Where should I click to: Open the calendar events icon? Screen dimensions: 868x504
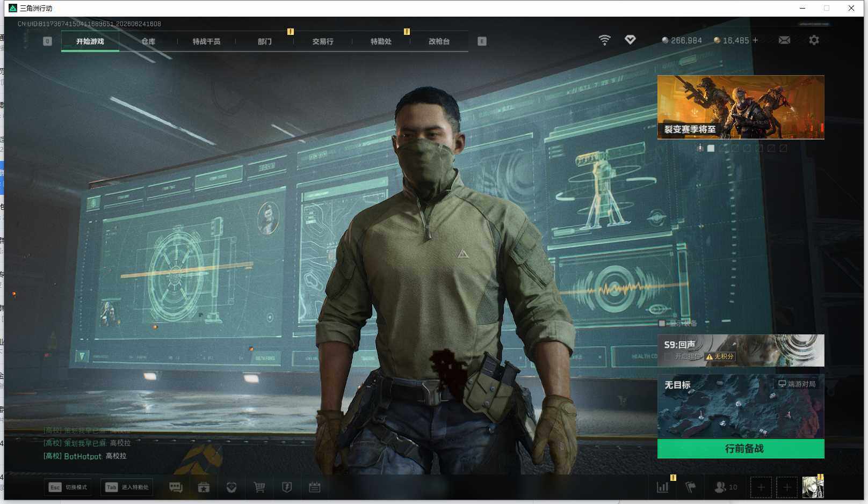[315, 487]
